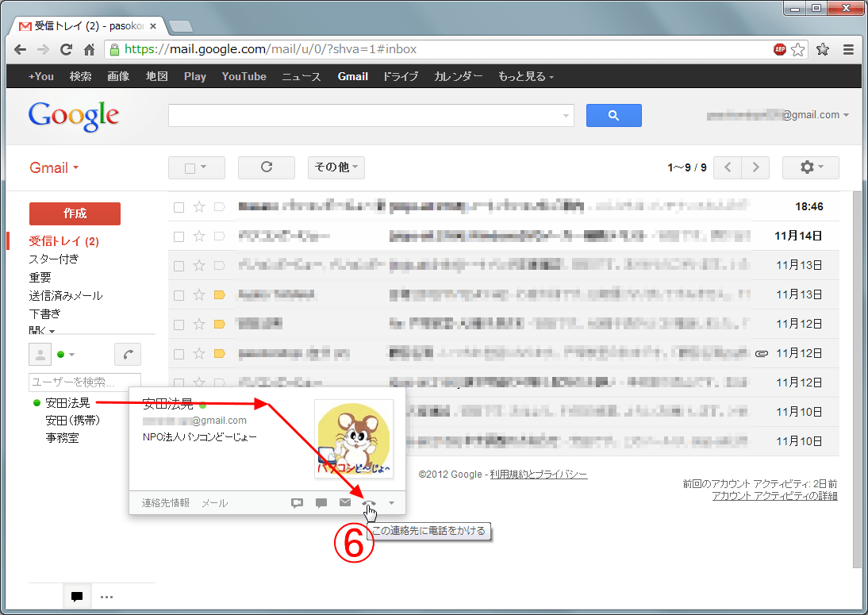Check the checkbox for the 18:46 email
This screenshot has width=868, height=615.
coord(179,207)
